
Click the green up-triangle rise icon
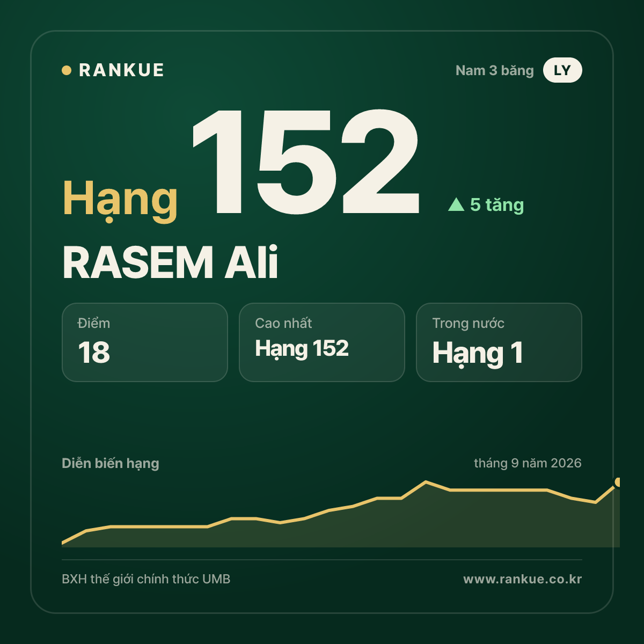click(456, 204)
